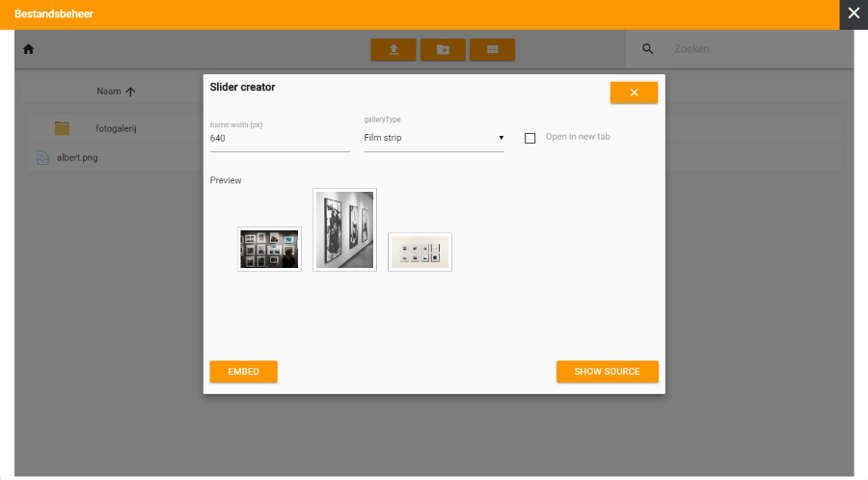Click the upload file icon button
The image size is (868, 480).
pos(393,50)
